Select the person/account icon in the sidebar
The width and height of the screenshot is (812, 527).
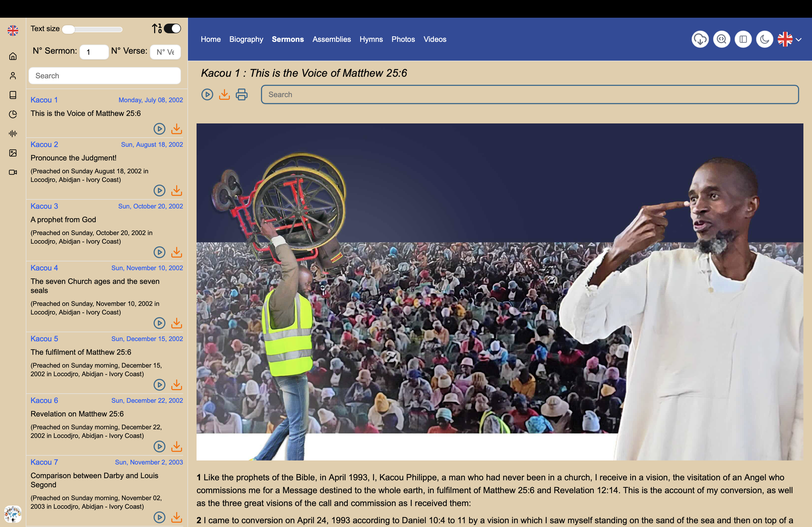point(13,76)
